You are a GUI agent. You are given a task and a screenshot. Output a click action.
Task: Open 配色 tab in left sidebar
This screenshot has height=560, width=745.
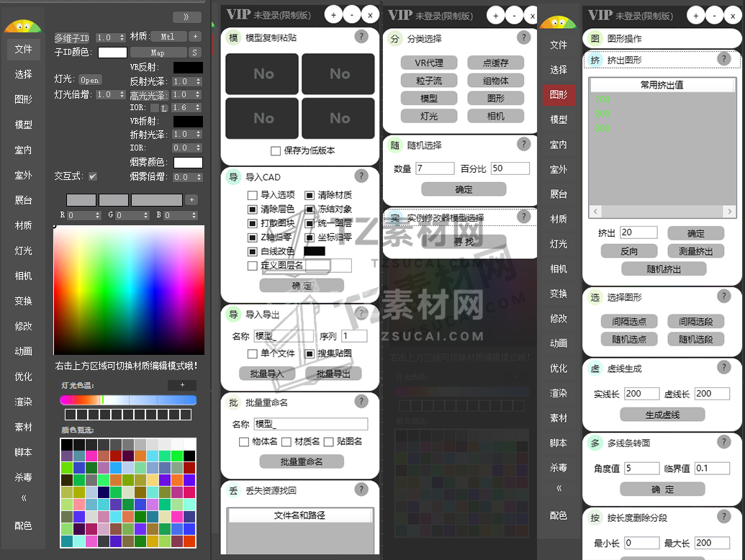click(x=23, y=525)
